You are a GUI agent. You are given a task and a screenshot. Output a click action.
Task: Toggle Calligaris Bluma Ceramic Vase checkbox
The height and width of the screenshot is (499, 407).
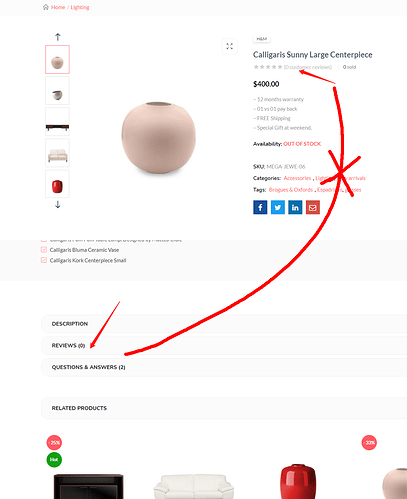point(44,250)
